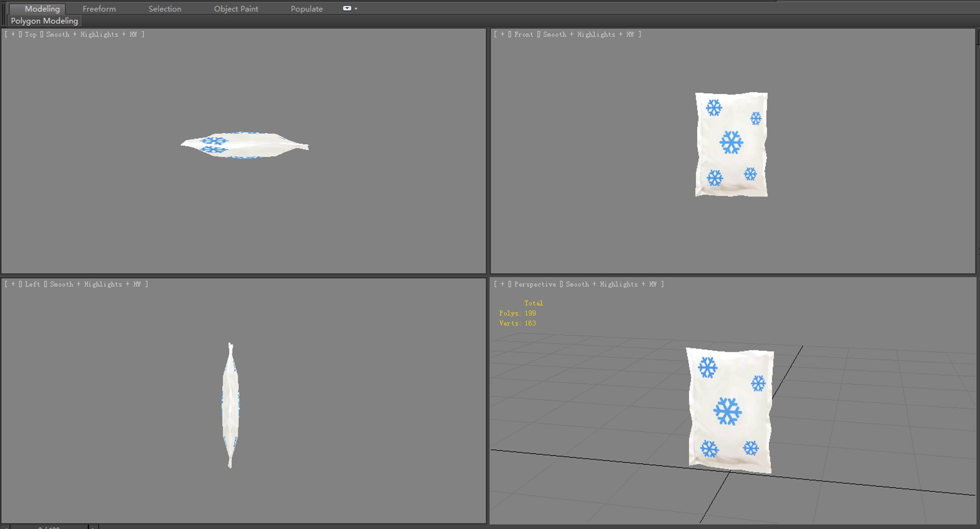Image resolution: width=980 pixels, height=529 pixels.
Task: Open Left viewport Smooth + Highlights shading menu
Action: click(95, 284)
